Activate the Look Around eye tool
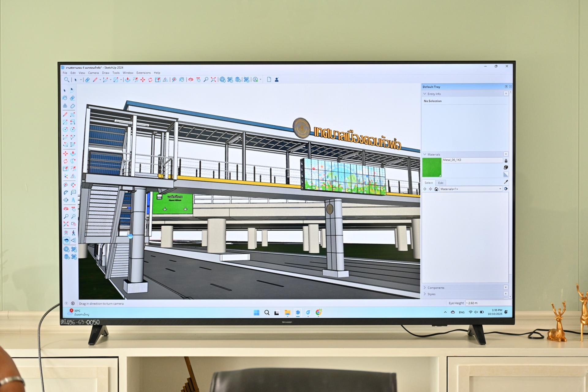Image resolution: width=588 pixels, height=392 pixels. 66,240
